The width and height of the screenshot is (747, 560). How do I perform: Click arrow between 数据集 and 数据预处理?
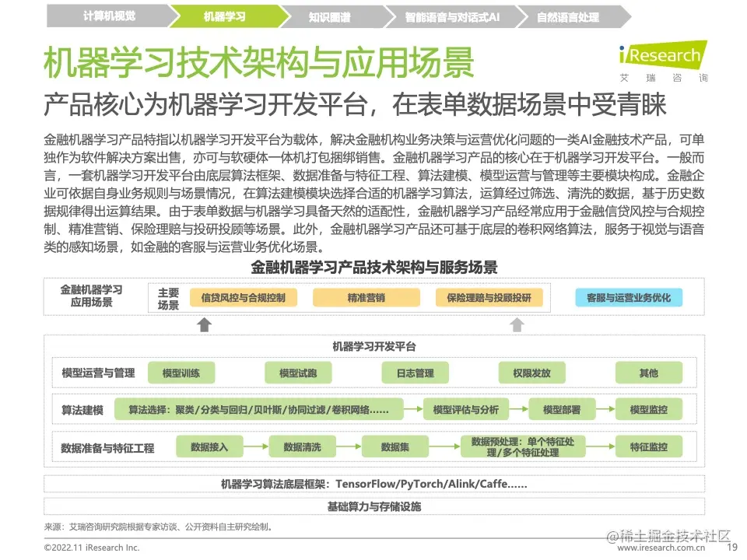click(x=444, y=446)
